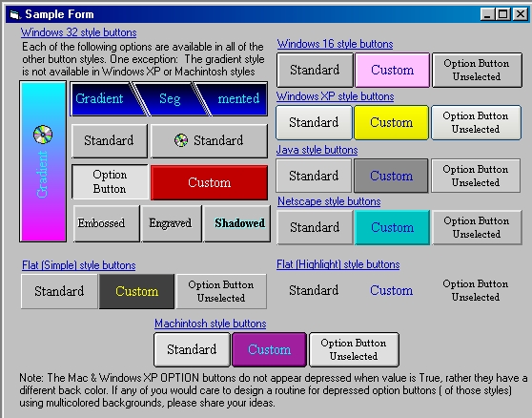Open the Flat (Highlight) style buttons link
This screenshot has width=532, height=418.
point(338,264)
